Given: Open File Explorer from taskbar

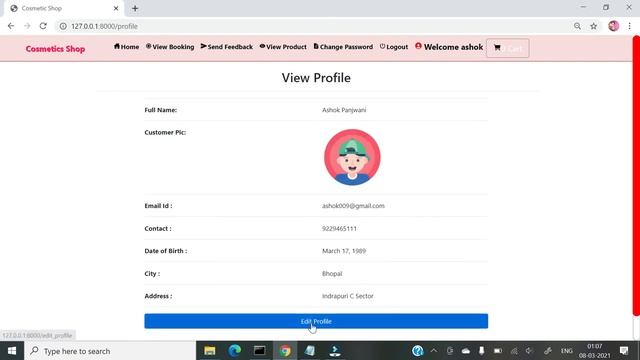Looking at the screenshot, I should (210, 351).
